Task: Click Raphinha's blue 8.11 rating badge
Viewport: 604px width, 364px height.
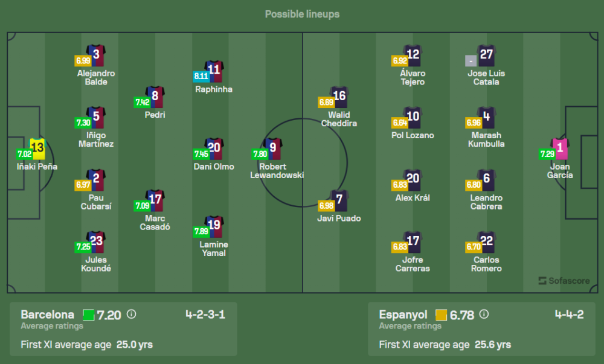Action: [201, 76]
